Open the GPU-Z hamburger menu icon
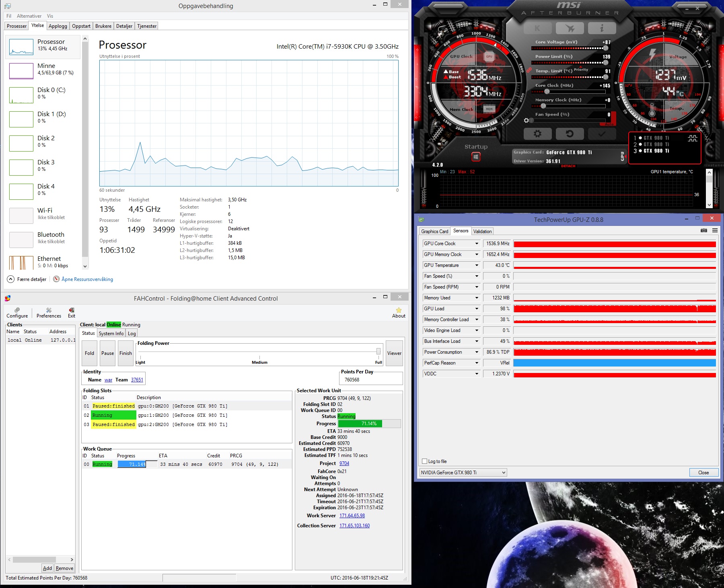Image resolution: width=724 pixels, height=588 pixels. (715, 230)
